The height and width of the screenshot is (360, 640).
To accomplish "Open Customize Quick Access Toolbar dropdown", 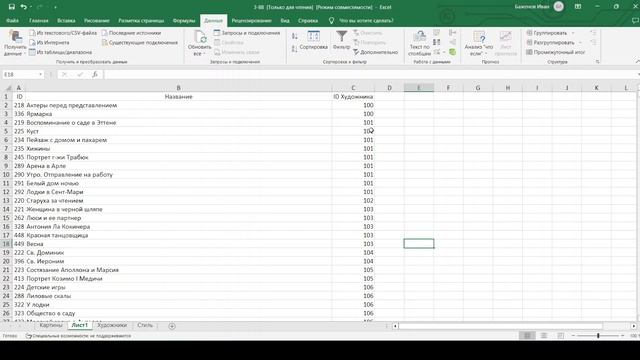I will click(x=55, y=7).
